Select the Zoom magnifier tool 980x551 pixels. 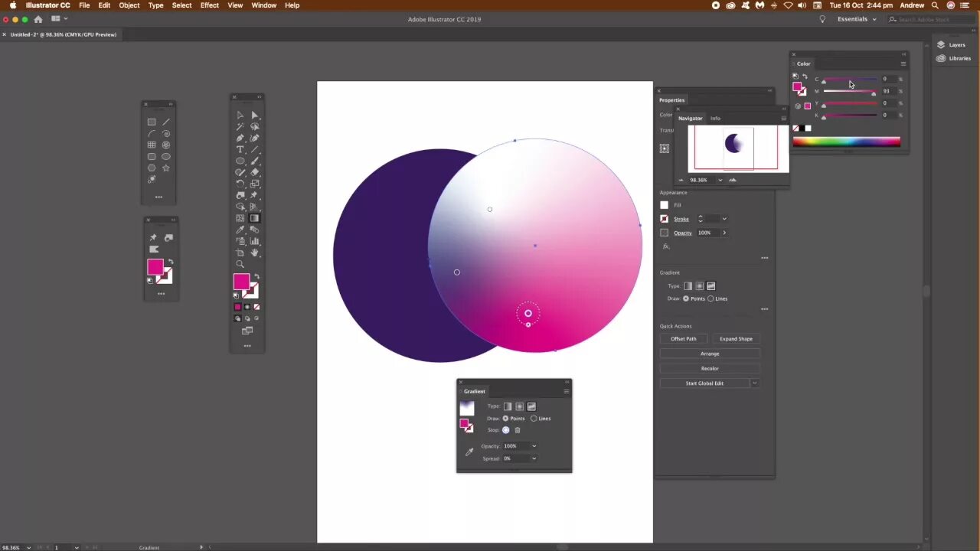click(x=240, y=264)
